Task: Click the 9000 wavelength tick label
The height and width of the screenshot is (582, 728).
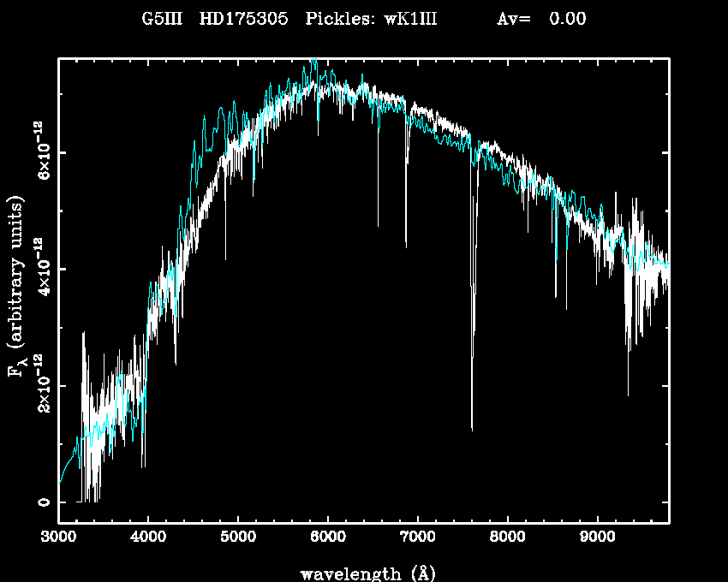Action: click(x=597, y=538)
